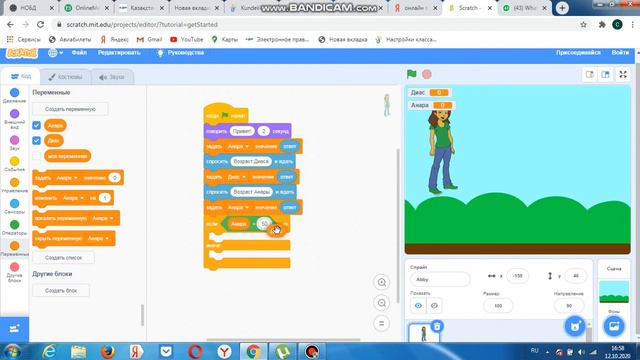The width and height of the screenshot is (640, 360).
Task: Open the Звук block category
Action: pos(14,143)
